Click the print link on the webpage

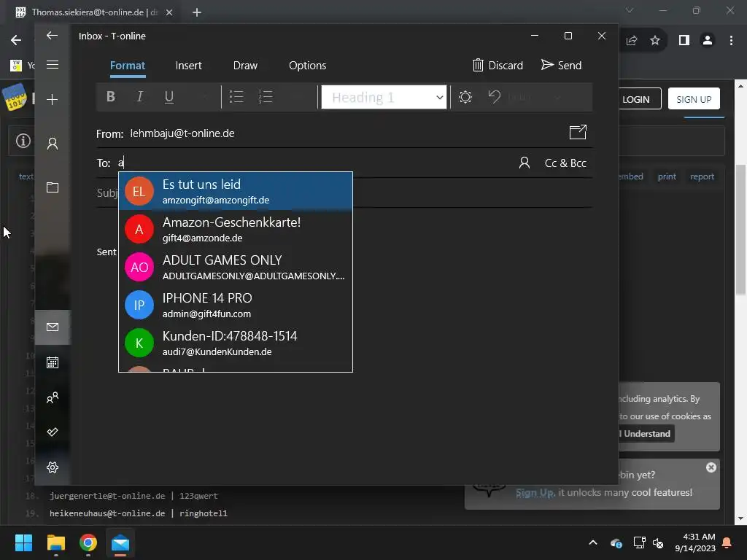667,176
